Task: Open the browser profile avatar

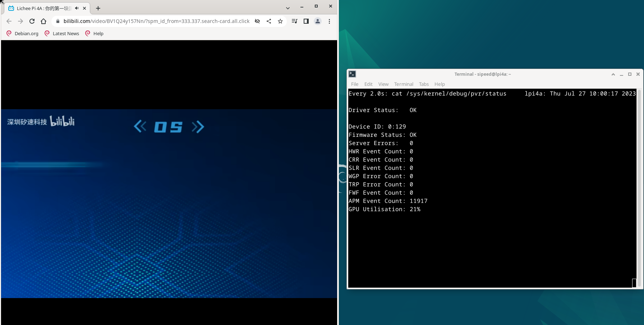Action: point(318,21)
